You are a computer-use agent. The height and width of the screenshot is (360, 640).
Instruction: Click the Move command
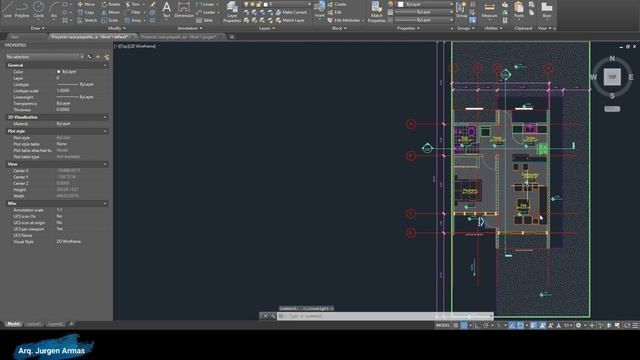(86, 4)
